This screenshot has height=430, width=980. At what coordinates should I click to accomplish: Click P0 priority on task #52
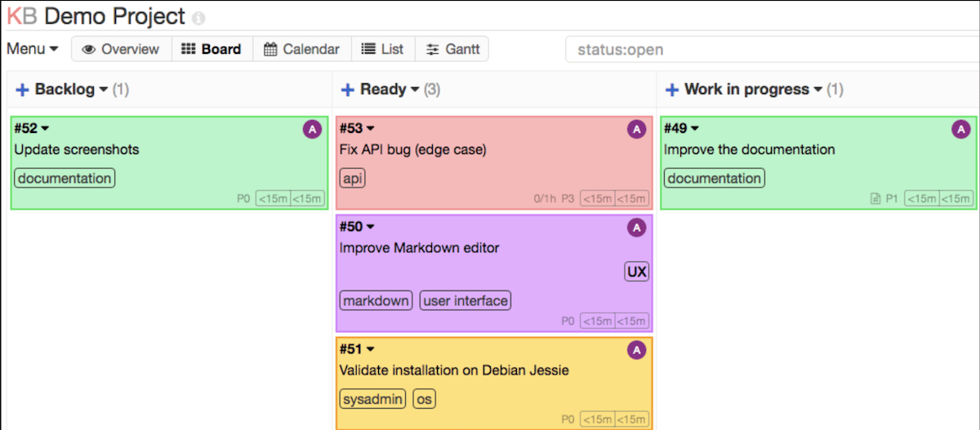click(243, 198)
